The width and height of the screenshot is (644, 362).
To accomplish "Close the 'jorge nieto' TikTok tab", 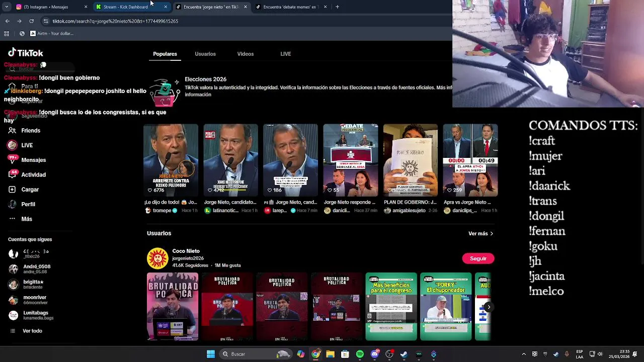I will click(x=245, y=7).
